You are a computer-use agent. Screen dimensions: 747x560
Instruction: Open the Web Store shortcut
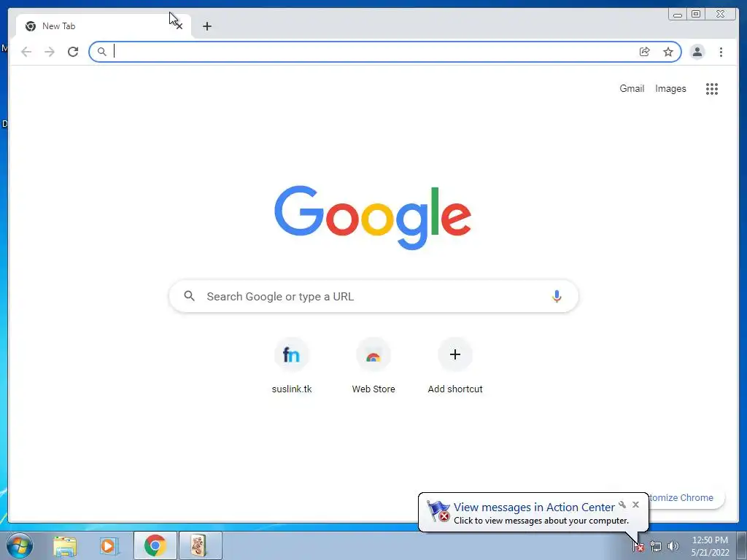[x=373, y=366]
